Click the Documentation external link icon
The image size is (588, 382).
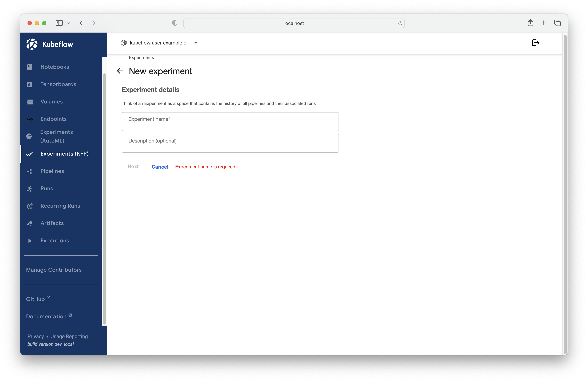[70, 315]
